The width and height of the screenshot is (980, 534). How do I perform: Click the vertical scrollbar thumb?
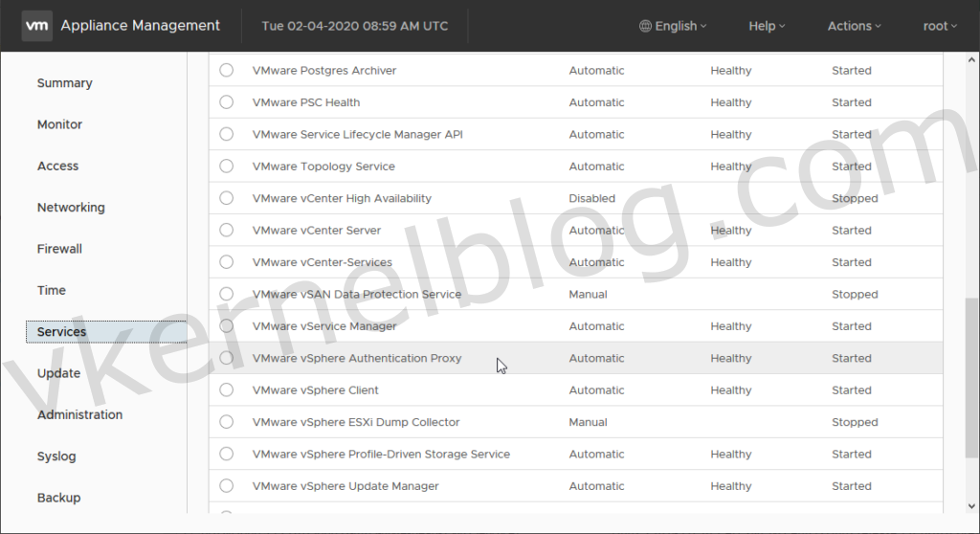pos(971,378)
